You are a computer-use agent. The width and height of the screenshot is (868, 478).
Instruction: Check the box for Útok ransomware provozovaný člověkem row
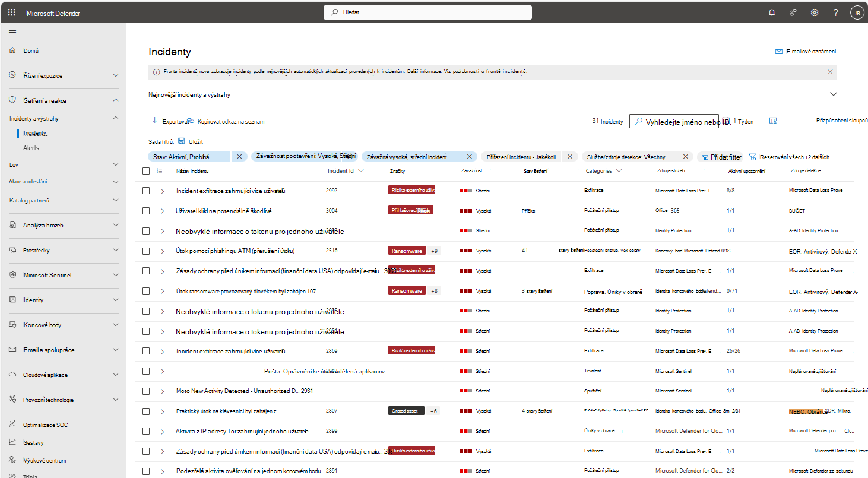[146, 291]
